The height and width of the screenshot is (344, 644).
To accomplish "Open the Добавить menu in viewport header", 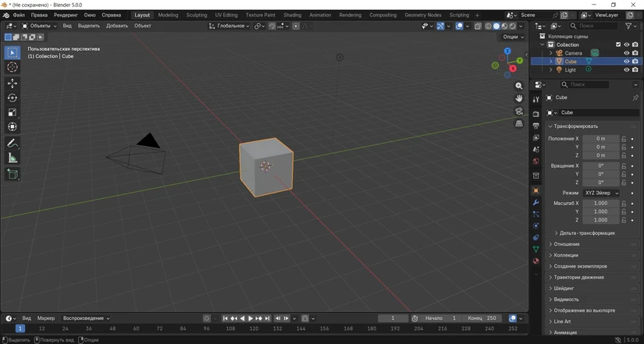I will coord(117,26).
